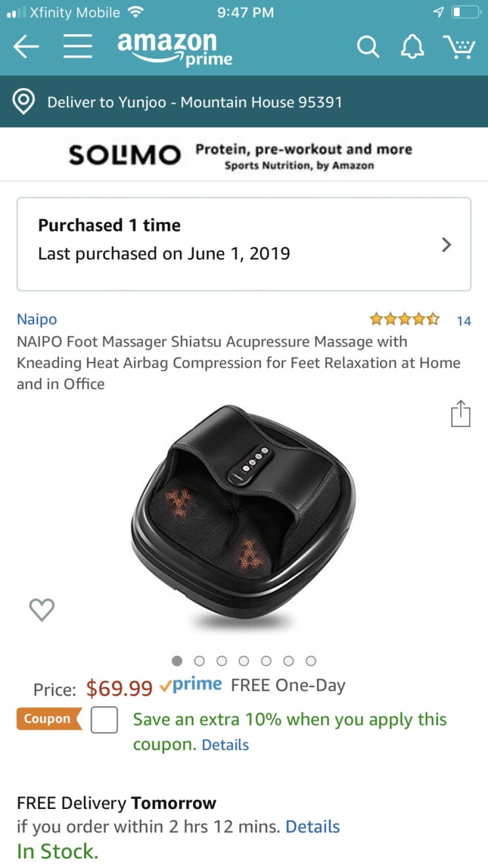Tap the star rating
488x868 pixels.
[x=405, y=320]
